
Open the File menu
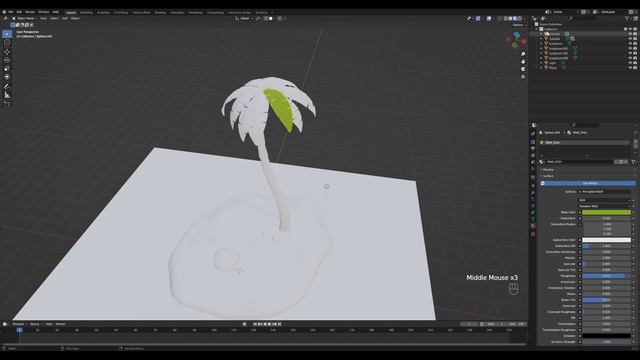tap(11, 12)
